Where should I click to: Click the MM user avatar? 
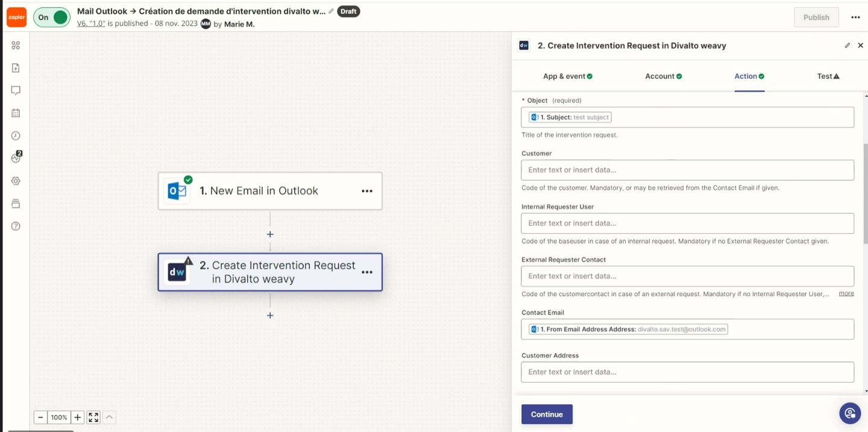[206, 23]
